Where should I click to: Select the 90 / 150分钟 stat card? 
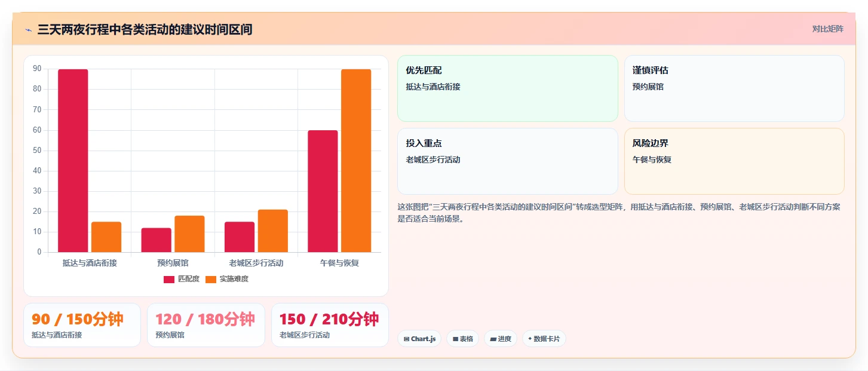(x=82, y=325)
